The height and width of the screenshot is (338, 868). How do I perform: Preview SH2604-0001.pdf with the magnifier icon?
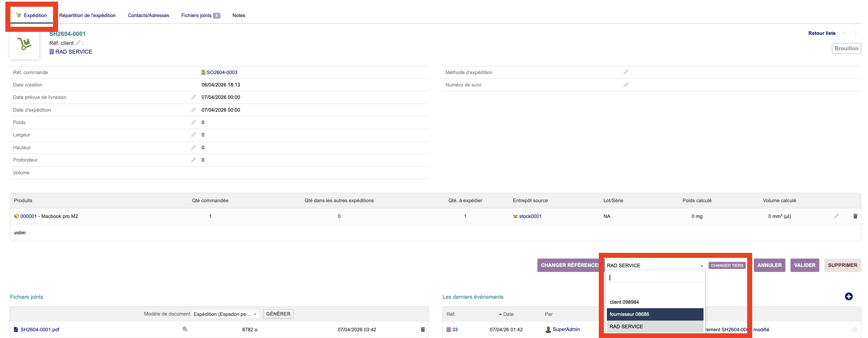[185, 329]
